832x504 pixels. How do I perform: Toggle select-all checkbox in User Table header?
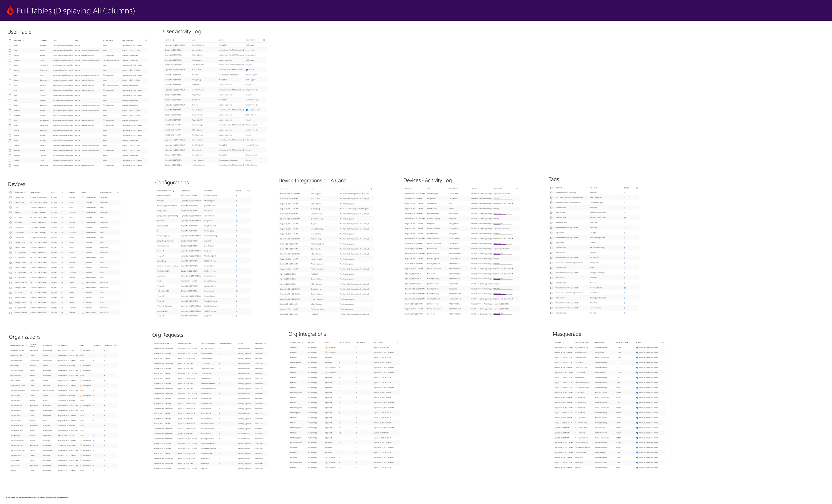(x=10, y=41)
